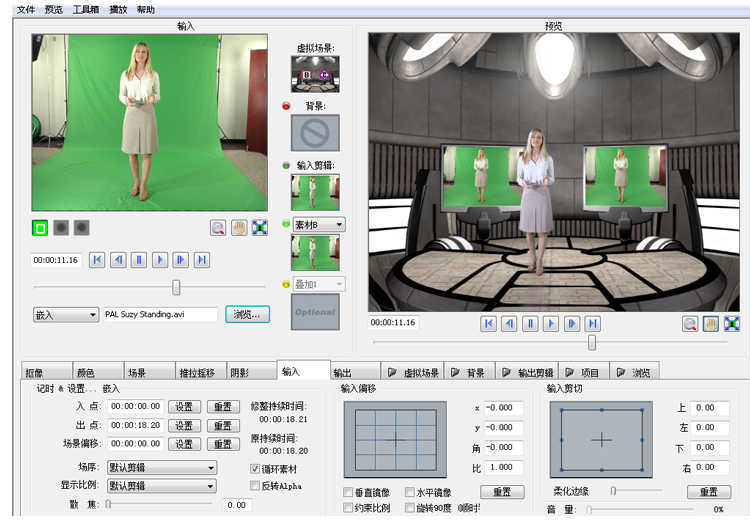Pause playback in the input player
This screenshot has width=750, height=522.
(x=139, y=260)
